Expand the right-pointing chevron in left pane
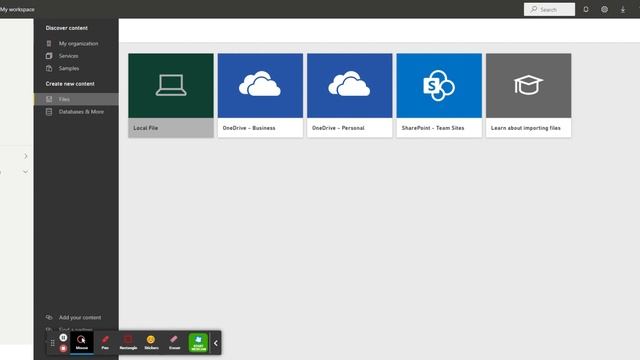The height and width of the screenshot is (360, 640). click(26, 156)
